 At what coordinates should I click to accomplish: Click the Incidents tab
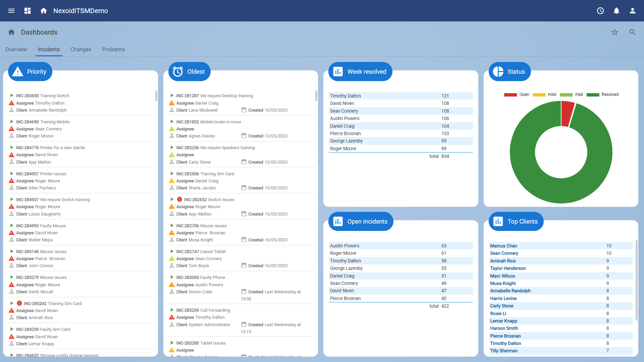(x=48, y=49)
